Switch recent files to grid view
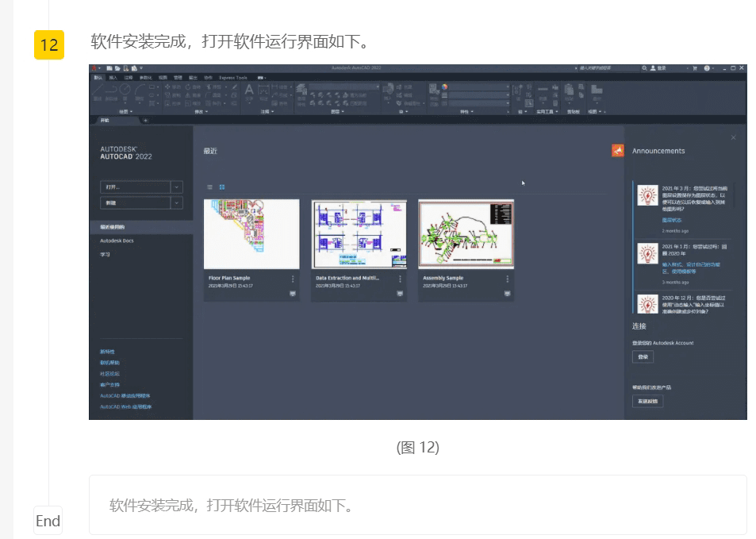Viewport: 756px width, 539px height. (x=222, y=187)
